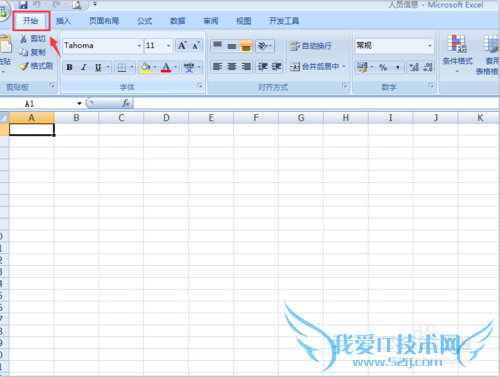Copy selection with the 复制 button

click(32, 52)
